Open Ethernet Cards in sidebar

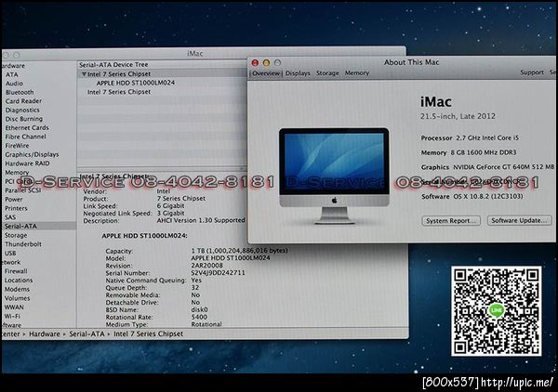coord(27,128)
